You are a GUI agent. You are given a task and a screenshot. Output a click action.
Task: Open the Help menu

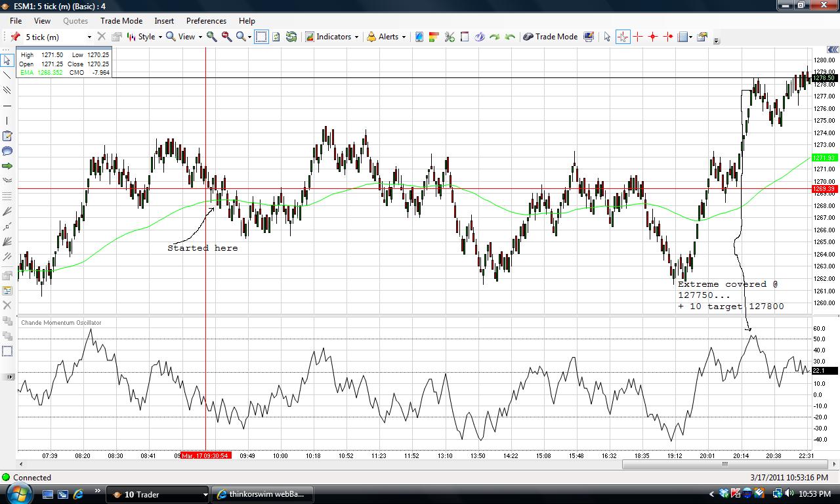point(247,21)
